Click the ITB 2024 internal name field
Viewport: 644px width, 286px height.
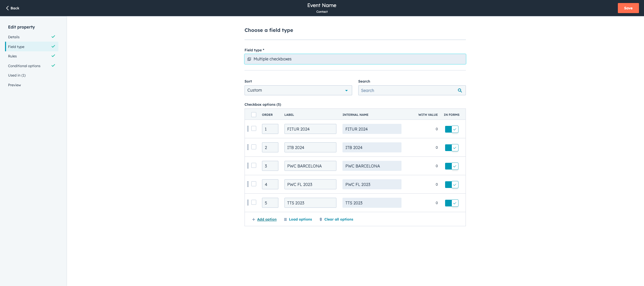click(372, 147)
